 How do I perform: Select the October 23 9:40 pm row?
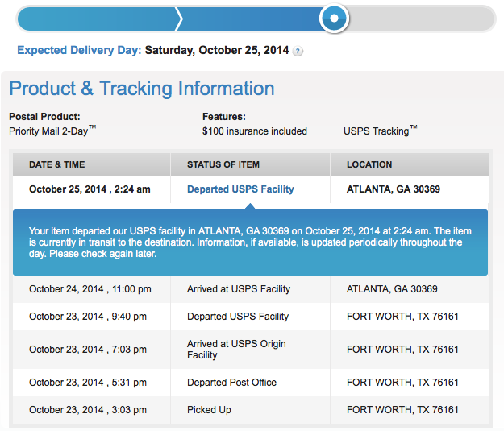pyautogui.click(x=251, y=317)
